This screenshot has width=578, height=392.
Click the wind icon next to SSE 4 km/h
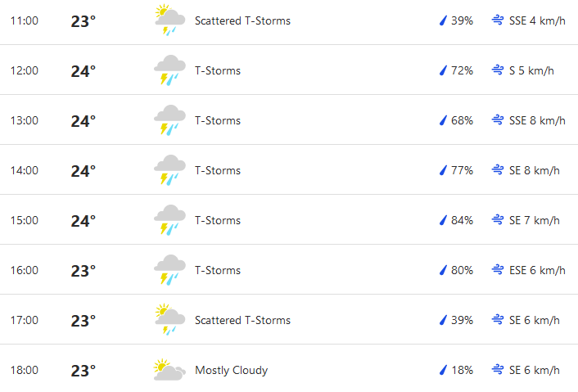[498, 20]
